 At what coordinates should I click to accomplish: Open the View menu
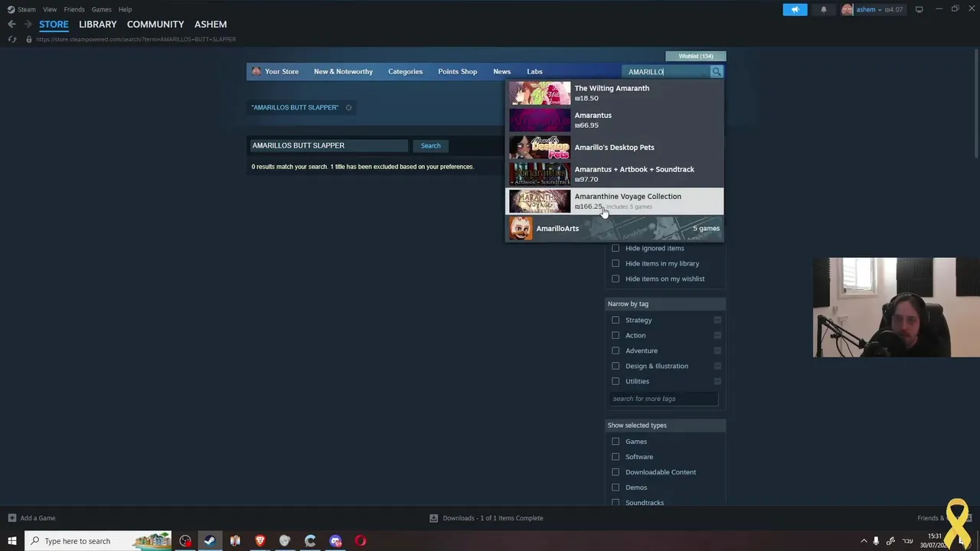coord(50,9)
